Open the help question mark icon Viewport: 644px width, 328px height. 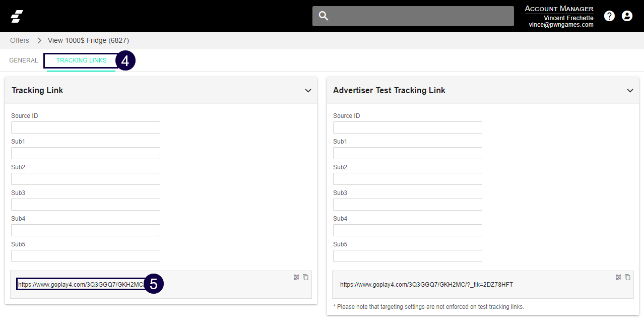[609, 16]
